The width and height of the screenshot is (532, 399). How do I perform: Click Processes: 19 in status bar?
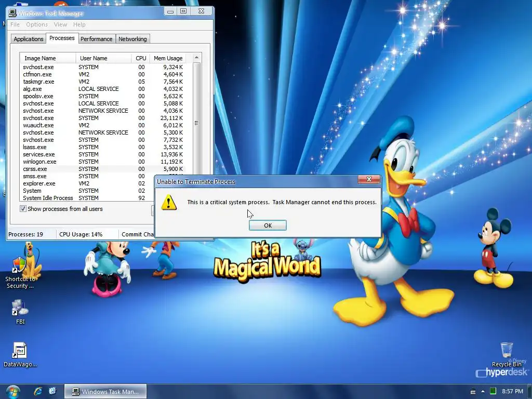(26, 234)
